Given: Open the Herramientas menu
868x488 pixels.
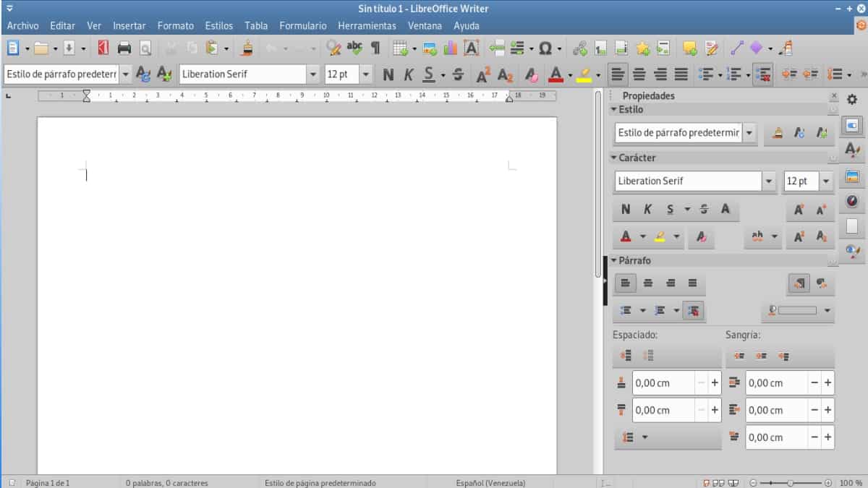Looking at the screenshot, I should [x=367, y=25].
